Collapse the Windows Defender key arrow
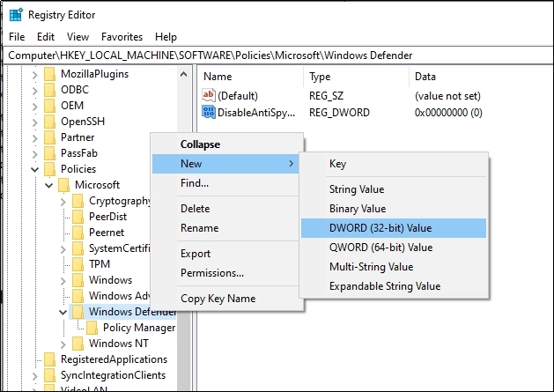Viewport: 554px width, 392px height. click(63, 312)
